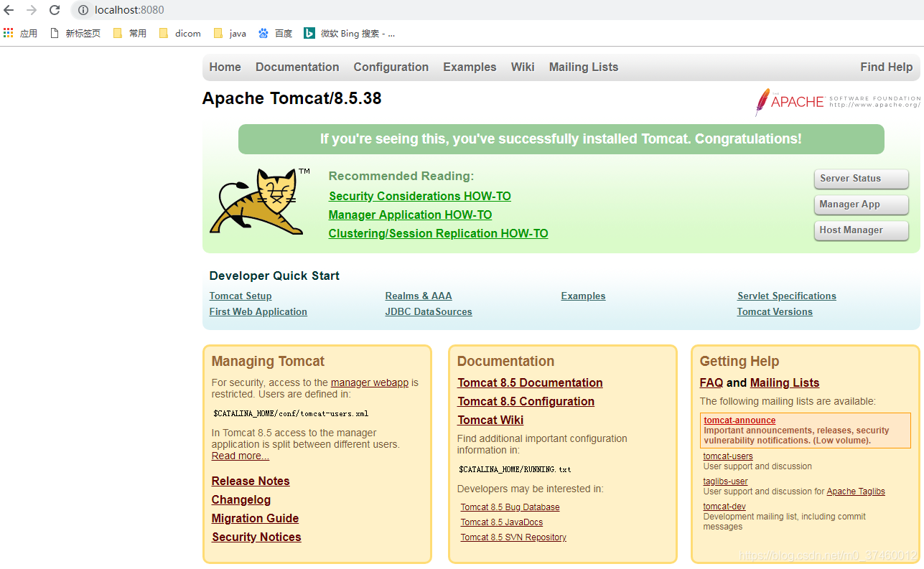
Task: Open Security Considerations HOW-TO link
Action: (x=420, y=196)
